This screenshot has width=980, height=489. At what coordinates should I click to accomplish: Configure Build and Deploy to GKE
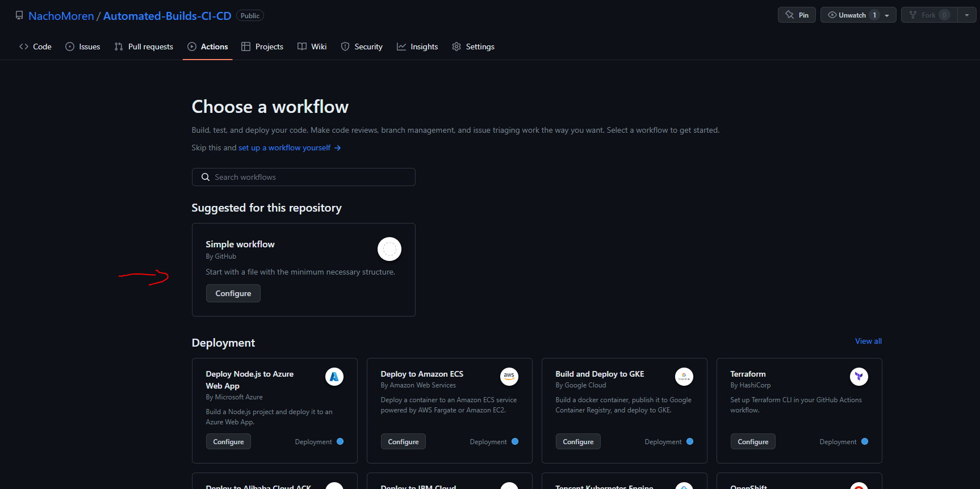[x=578, y=442]
